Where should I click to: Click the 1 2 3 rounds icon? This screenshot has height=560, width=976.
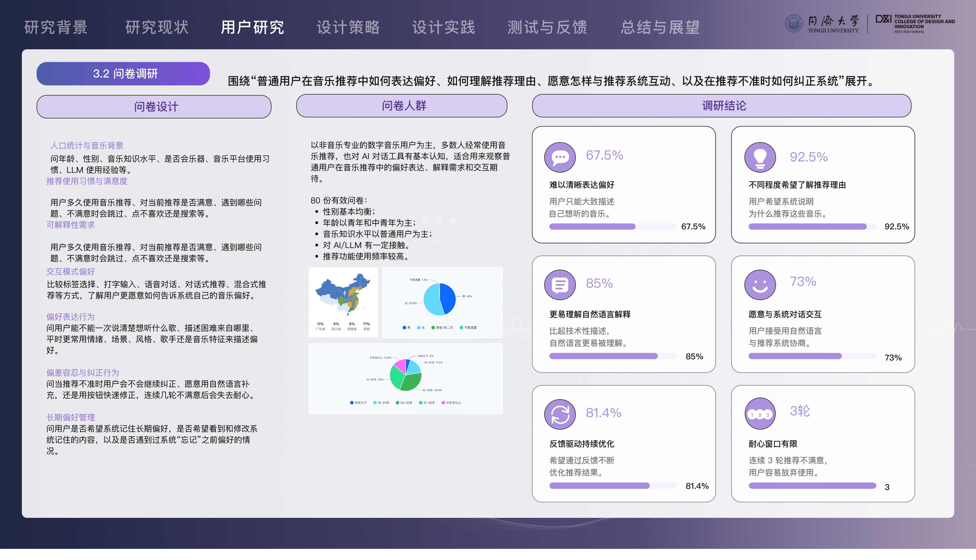(x=760, y=414)
